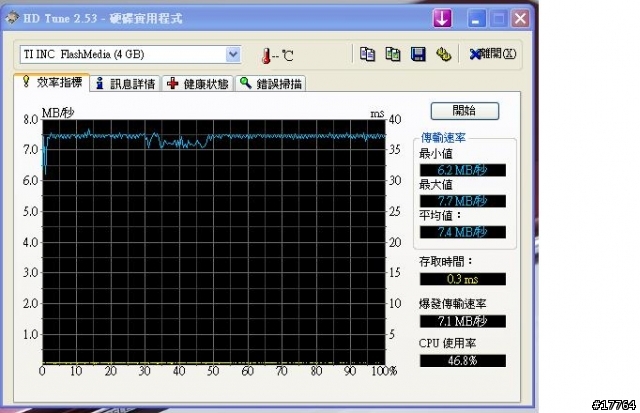
Task: Click the average value 7.4 MB/秒 field
Action: click(x=463, y=232)
